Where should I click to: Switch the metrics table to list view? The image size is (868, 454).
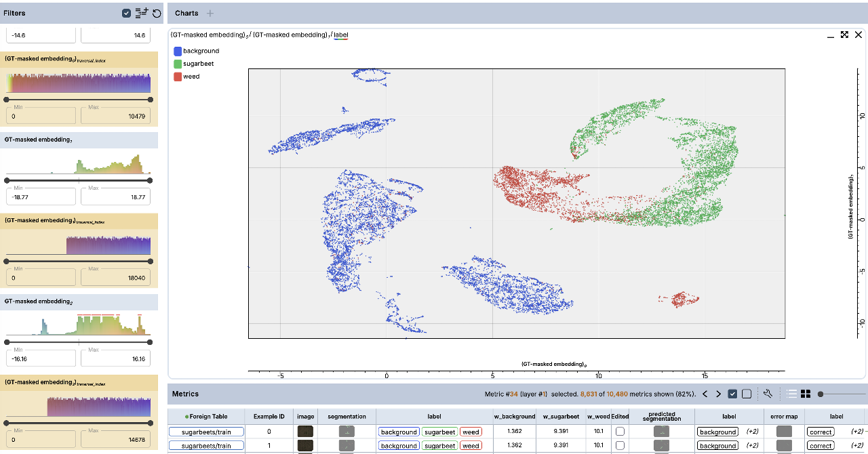791,394
